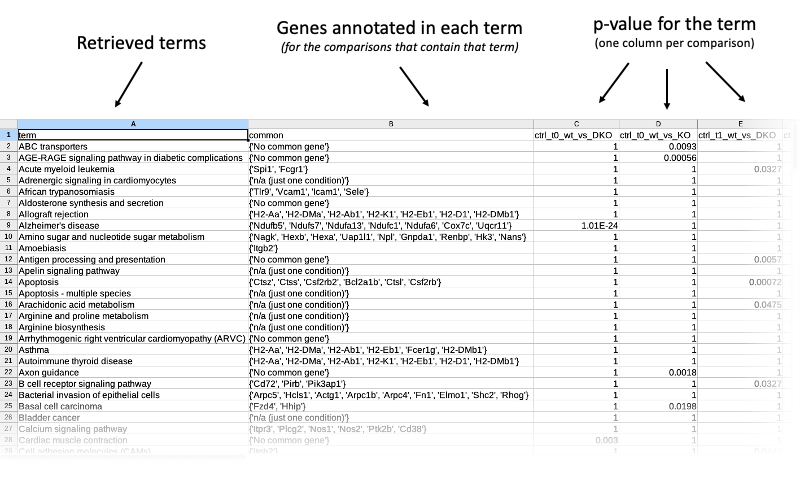
Task: Select the 'term' cell in row 1
Action: [132, 134]
